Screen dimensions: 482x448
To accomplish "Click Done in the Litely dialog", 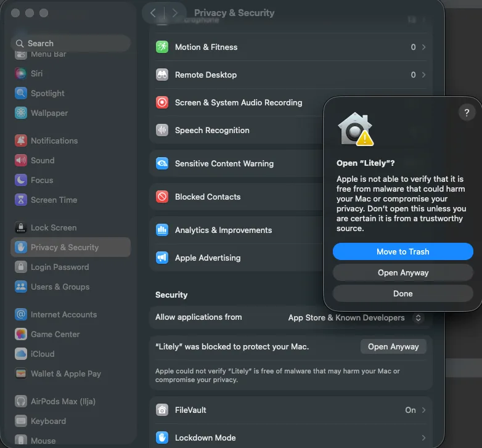I will point(402,293).
